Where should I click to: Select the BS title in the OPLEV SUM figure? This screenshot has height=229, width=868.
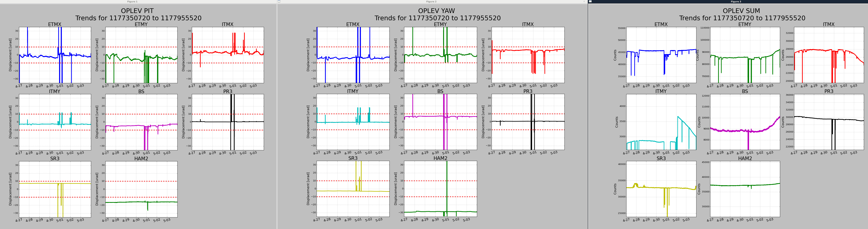(x=745, y=91)
